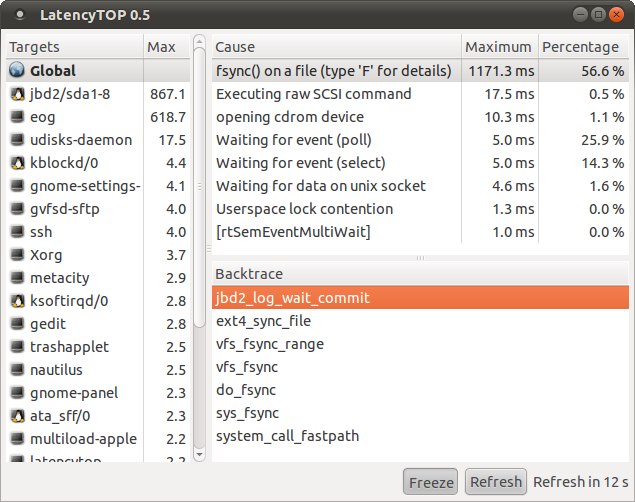Toggle the Freeze button

pos(431,481)
